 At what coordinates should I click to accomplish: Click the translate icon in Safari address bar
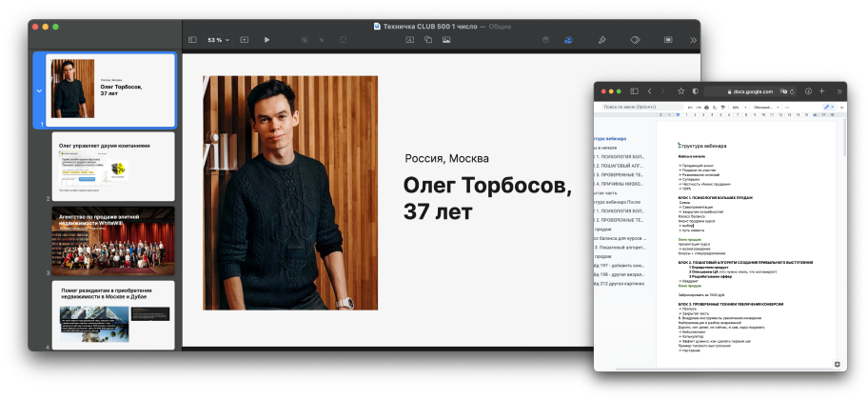tap(783, 91)
